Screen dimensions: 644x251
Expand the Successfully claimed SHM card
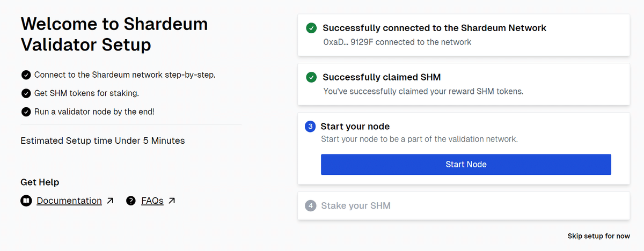[464, 84]
